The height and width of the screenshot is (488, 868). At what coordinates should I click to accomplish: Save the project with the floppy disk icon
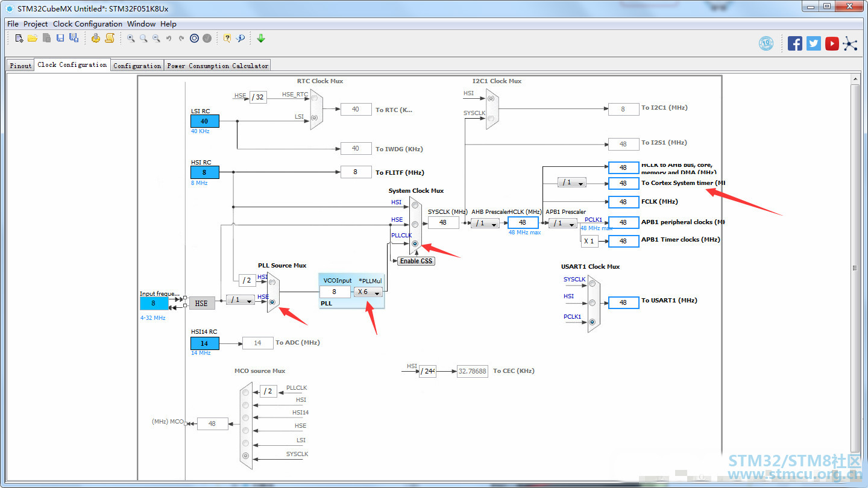[60, 38]
